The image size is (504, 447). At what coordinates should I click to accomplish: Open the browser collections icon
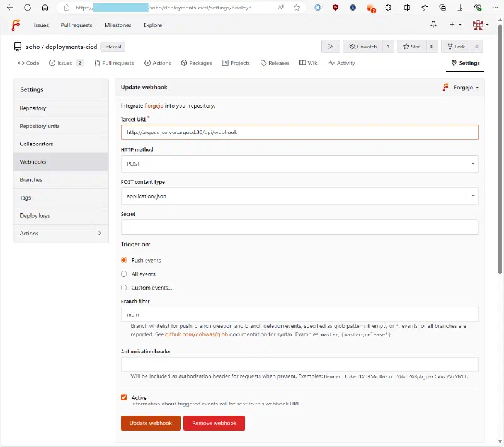[443, 8]
